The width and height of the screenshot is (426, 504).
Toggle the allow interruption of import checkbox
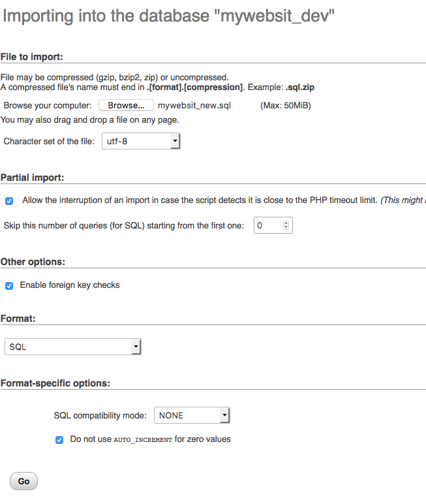tap(9, 201)
